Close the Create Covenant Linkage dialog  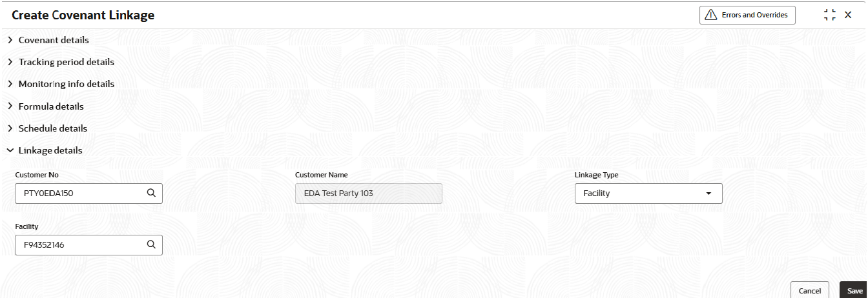tap(848, 15)
